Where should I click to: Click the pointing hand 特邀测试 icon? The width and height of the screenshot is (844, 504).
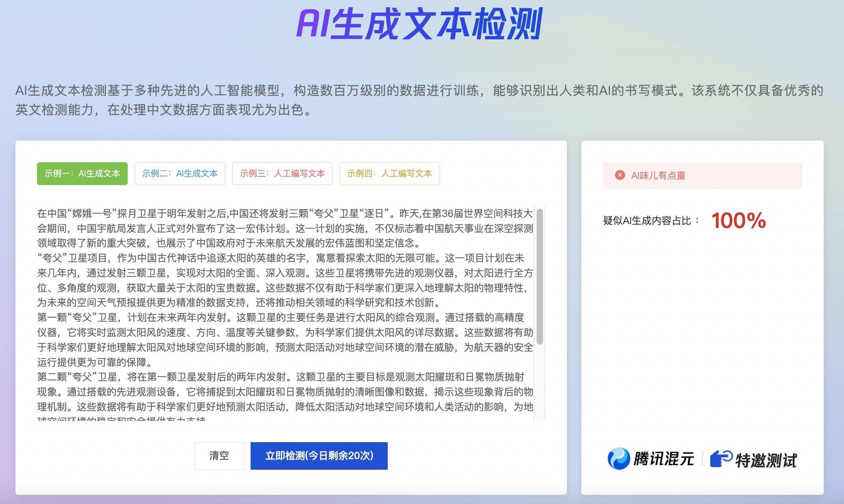(721, 459)
